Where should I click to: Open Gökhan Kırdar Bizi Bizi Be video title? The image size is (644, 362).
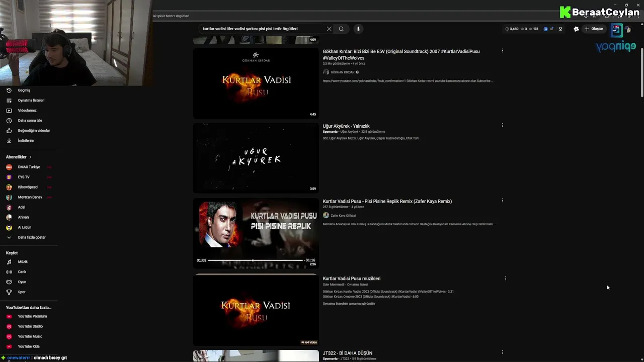coord(401,54)
